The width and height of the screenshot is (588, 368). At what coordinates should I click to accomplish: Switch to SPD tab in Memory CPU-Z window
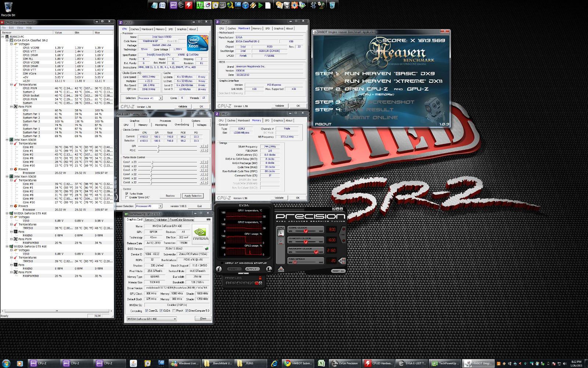[x=267, y=120]
